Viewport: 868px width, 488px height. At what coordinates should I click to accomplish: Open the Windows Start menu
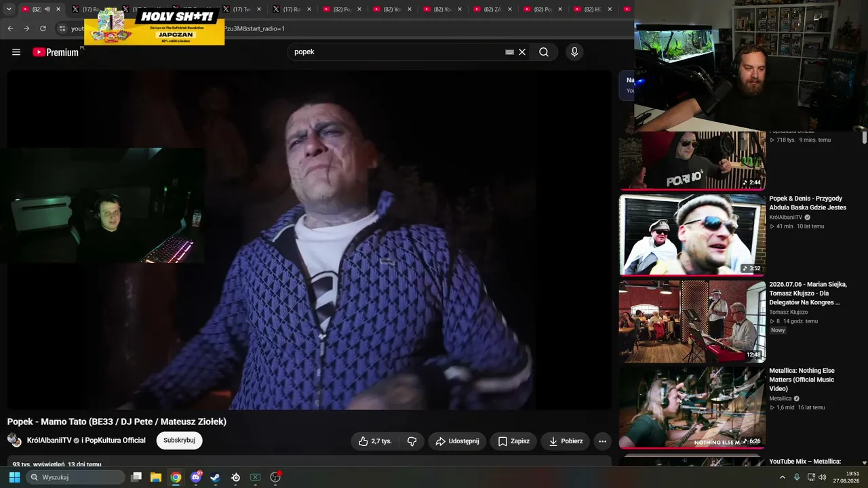tap(14, 477)
